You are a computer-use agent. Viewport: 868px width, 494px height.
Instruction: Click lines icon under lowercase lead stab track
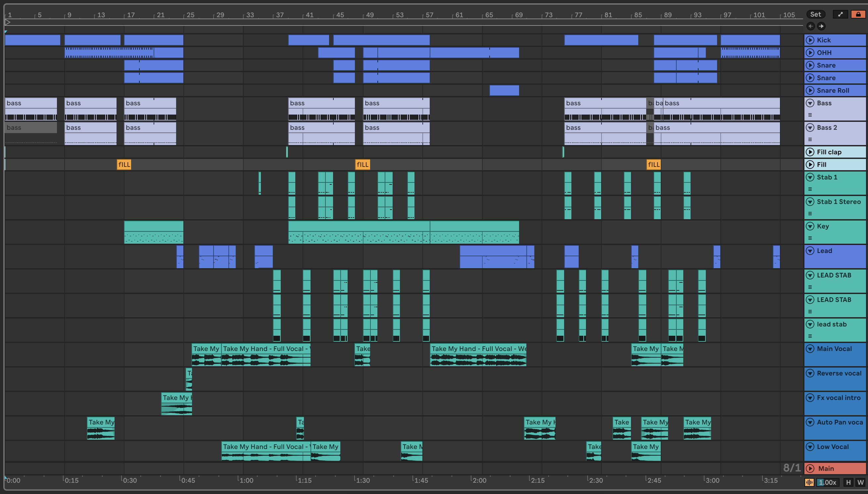click(x=810, y=336)
